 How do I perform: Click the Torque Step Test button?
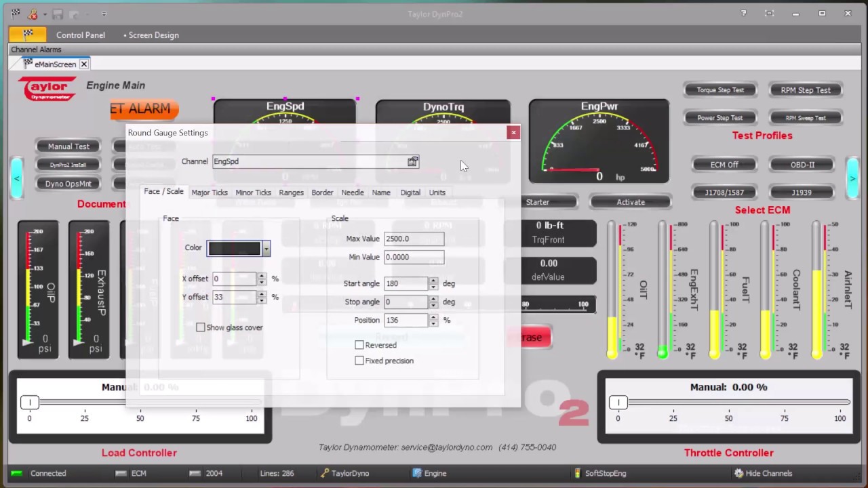pyautogui.click(x=720, y=90)
